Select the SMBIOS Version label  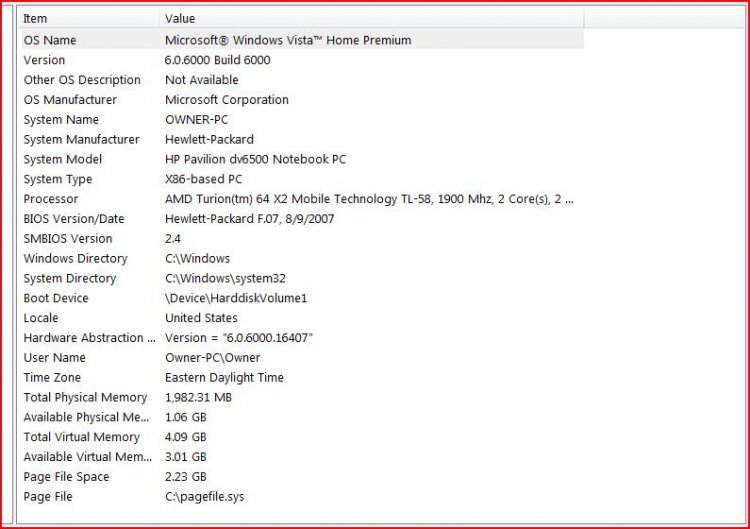68,239
